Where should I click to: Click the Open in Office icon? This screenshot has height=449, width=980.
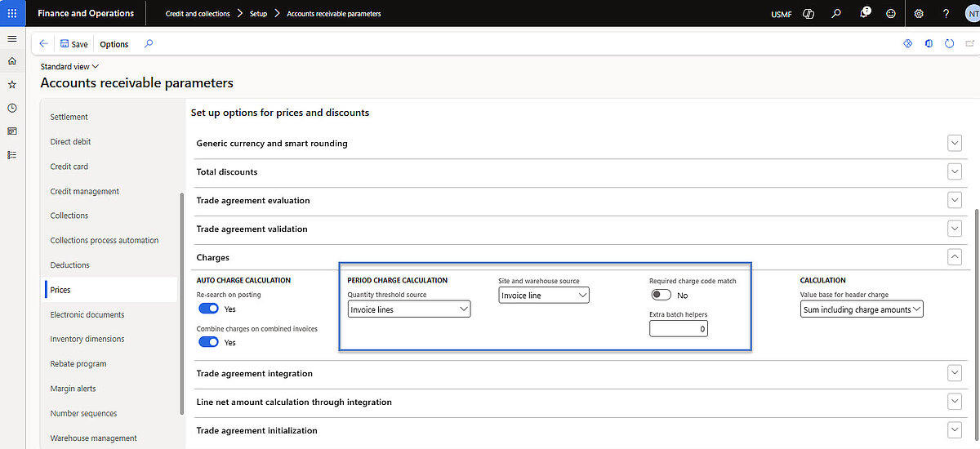(929, 44)
